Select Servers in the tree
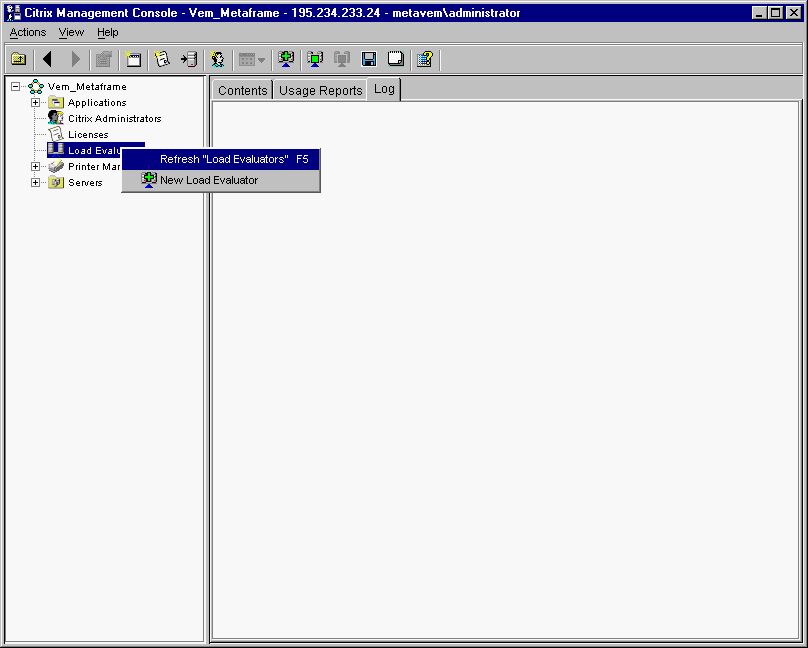808x648 pixels. 85,182
